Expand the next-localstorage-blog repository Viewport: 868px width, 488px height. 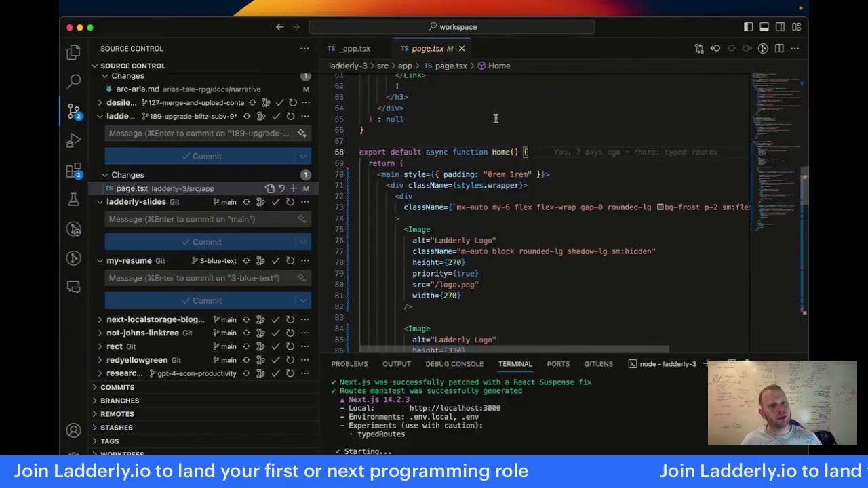point(100,319)
